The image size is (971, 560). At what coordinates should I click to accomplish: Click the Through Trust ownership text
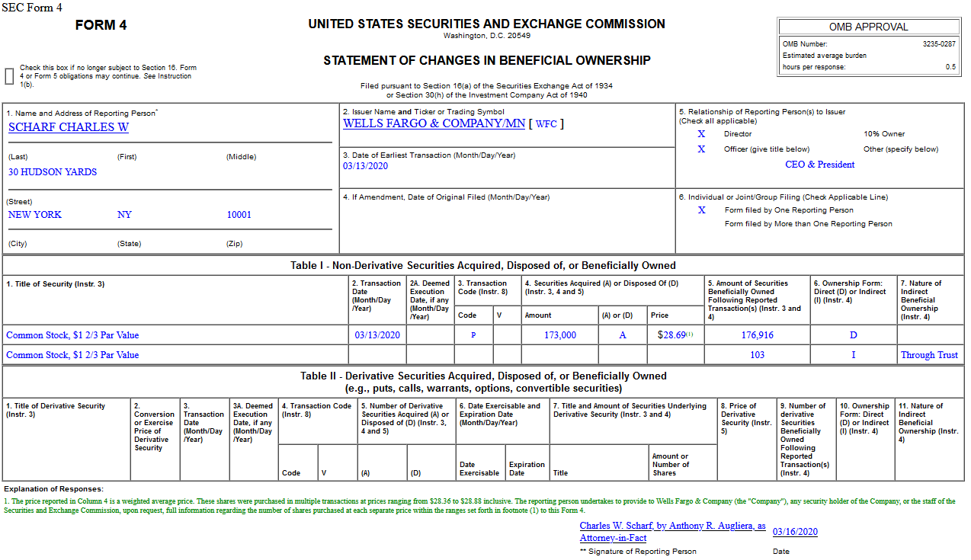[929, 355]
